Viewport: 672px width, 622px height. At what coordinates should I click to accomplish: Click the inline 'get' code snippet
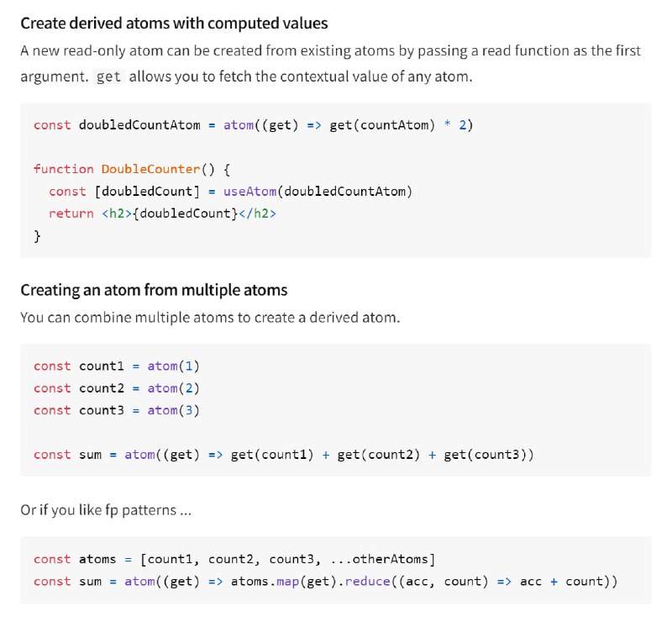[108, 76]
